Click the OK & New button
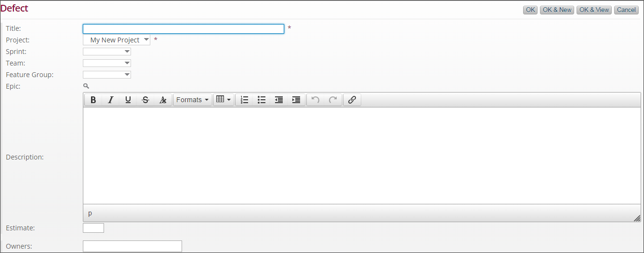Viewport: 644px width, 253px height. click(557, 10)
